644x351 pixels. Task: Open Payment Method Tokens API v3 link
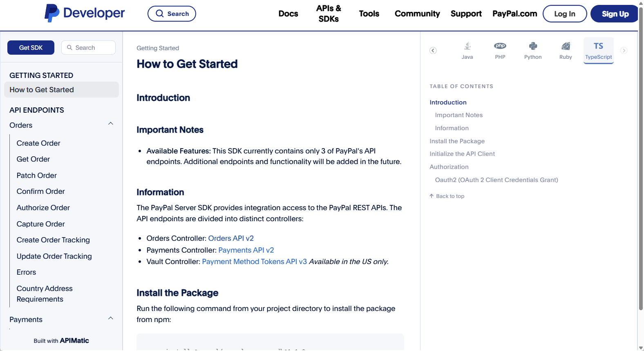pyautogui.click(x=254, y=262)
